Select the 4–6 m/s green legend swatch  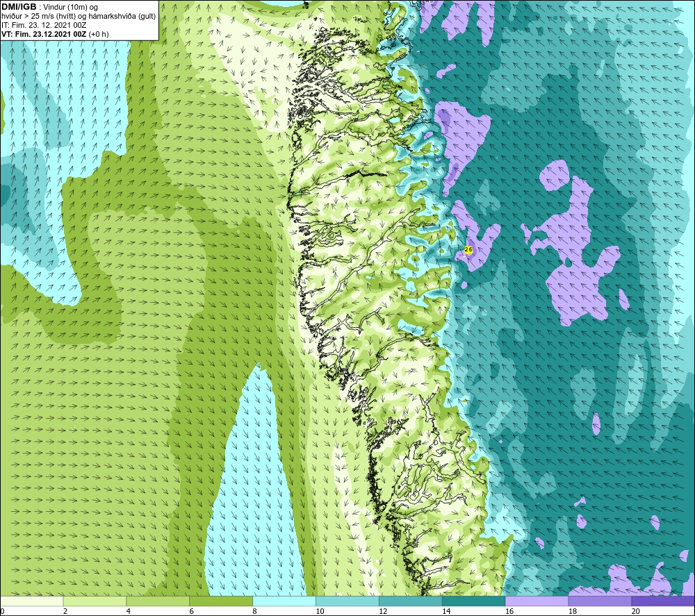point(158,601)
